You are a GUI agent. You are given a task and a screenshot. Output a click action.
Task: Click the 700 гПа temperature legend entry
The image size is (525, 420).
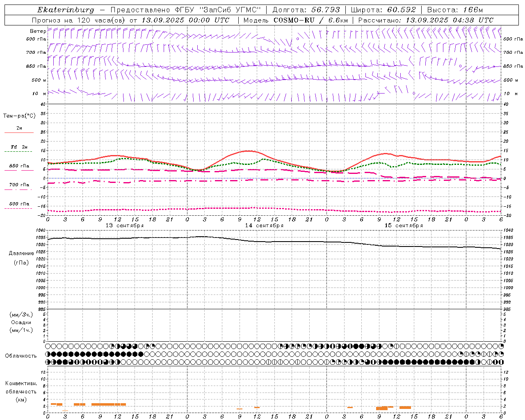point(19,185)
